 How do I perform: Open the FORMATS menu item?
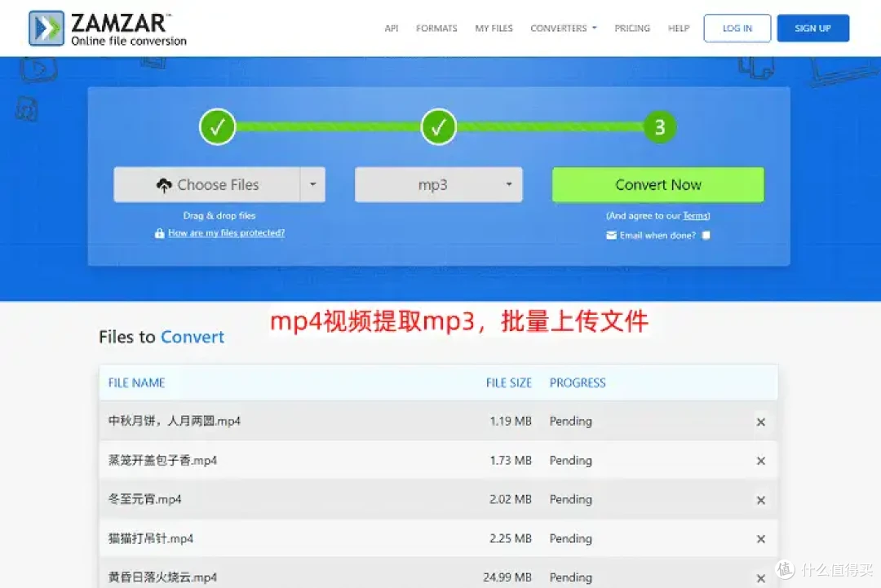click(x=436, y=28)
